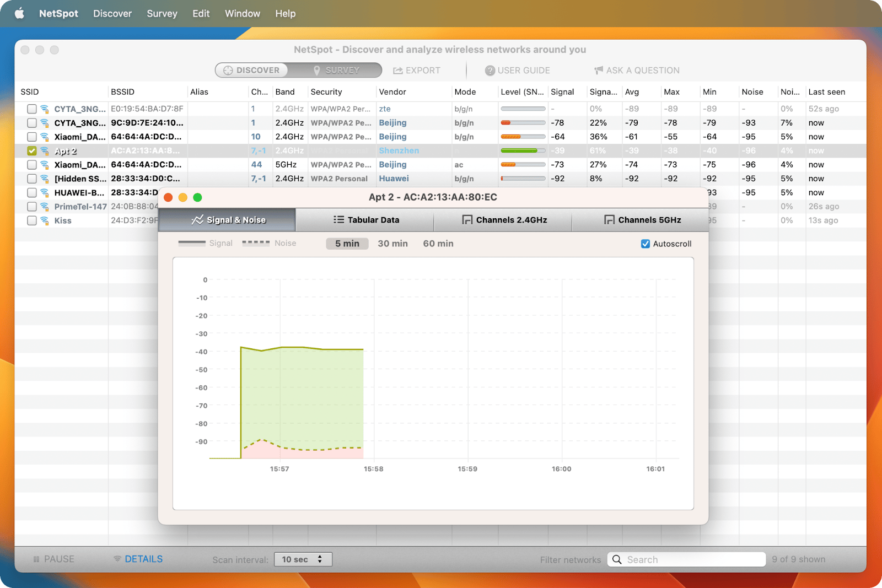Check the CYTA_3NG 9C:9D:7E checkbox

click(32, 123)
